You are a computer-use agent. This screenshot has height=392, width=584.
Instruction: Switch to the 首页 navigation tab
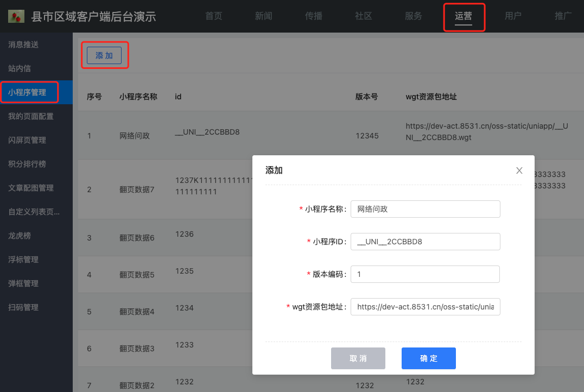[214, 16]
